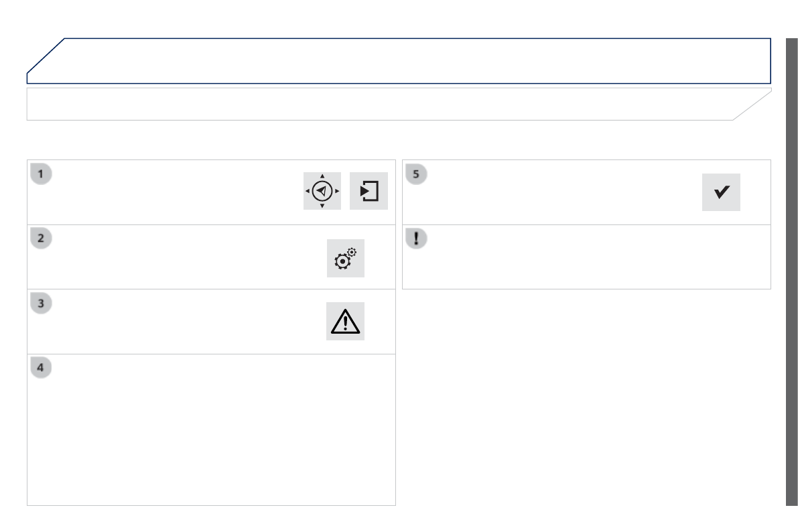Select the secondary page arrow icon
Screen dimensions: 798x532
[x=369, y=191]
